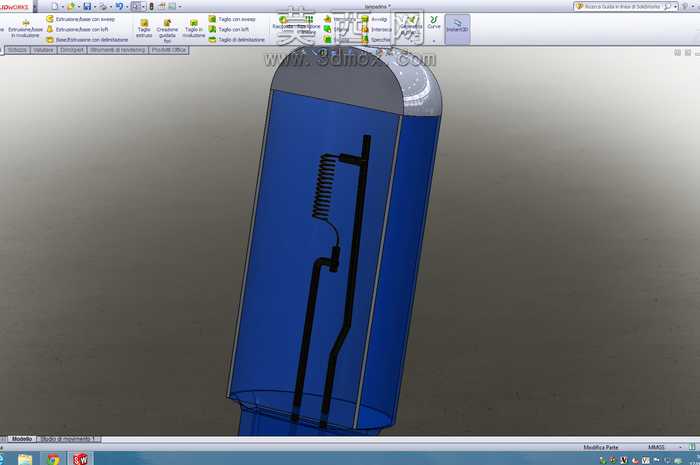The height and width of the screenshot is (465, 700).
Task: Open File Explorer from the taskbar
Action: 25,459
